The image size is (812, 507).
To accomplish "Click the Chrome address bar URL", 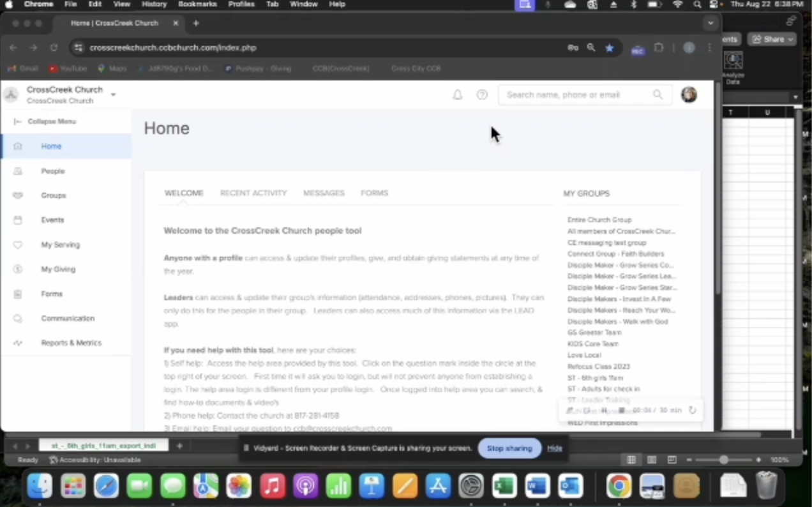I will coord(173,48).
